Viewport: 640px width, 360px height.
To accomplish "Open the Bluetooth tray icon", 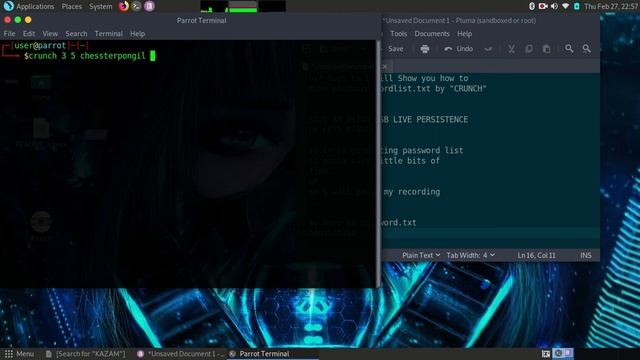I will (x=532, y=6).
